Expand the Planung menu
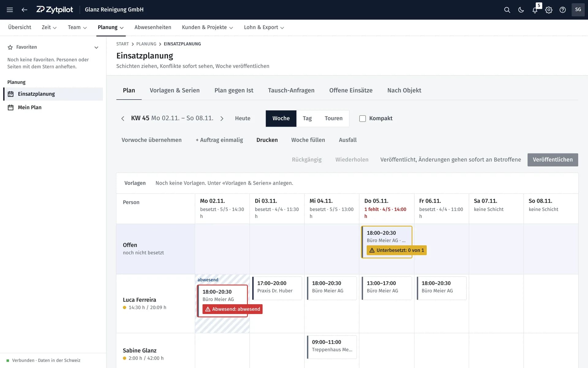588x368 pixels. point(111,27)
